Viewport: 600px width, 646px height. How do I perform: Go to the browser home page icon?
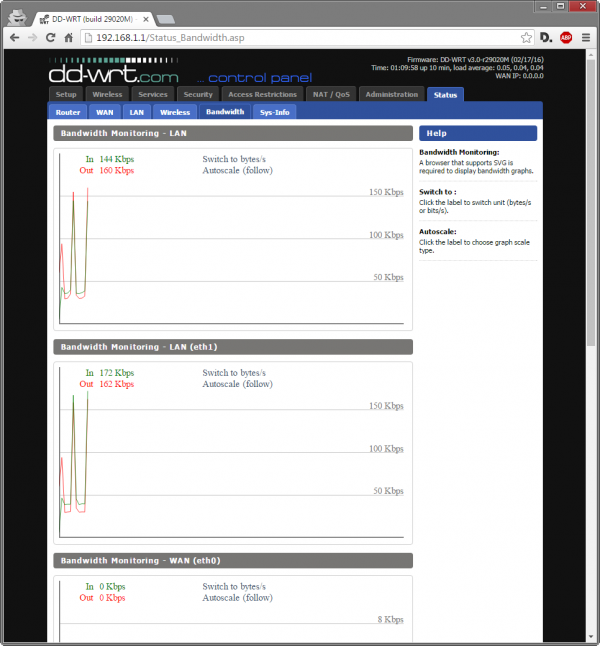70,37
